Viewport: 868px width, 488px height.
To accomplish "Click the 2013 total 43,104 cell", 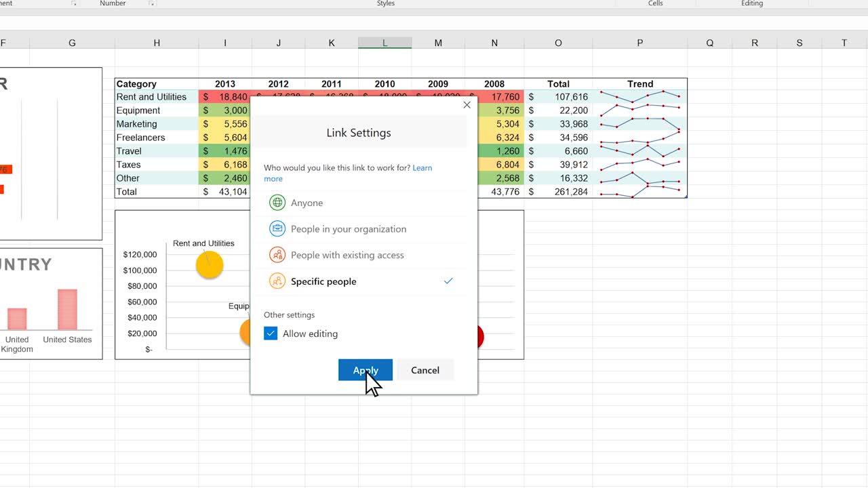I will [x=225, y=192].
